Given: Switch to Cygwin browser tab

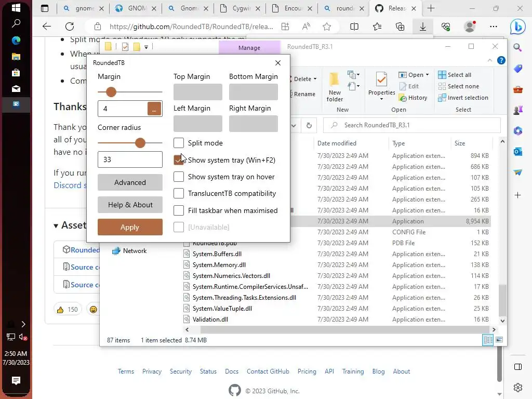Looking at the screenshot, I should 240,8.
